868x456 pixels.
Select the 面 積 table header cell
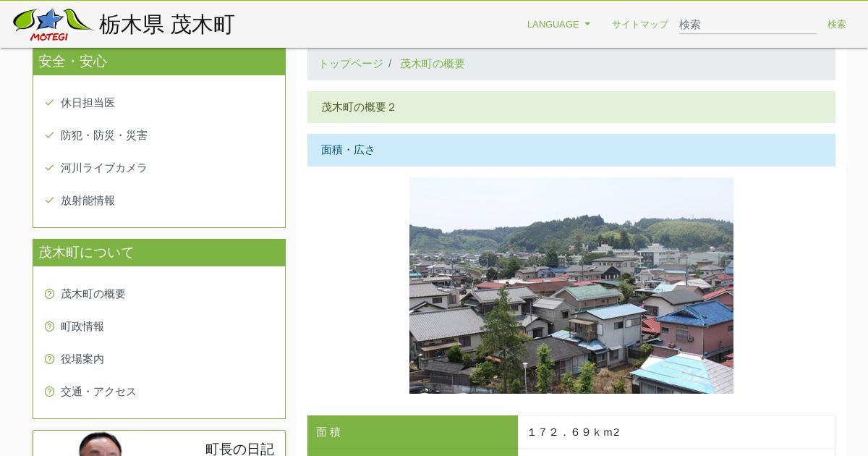pyautogui.click(x=412, y=432)
